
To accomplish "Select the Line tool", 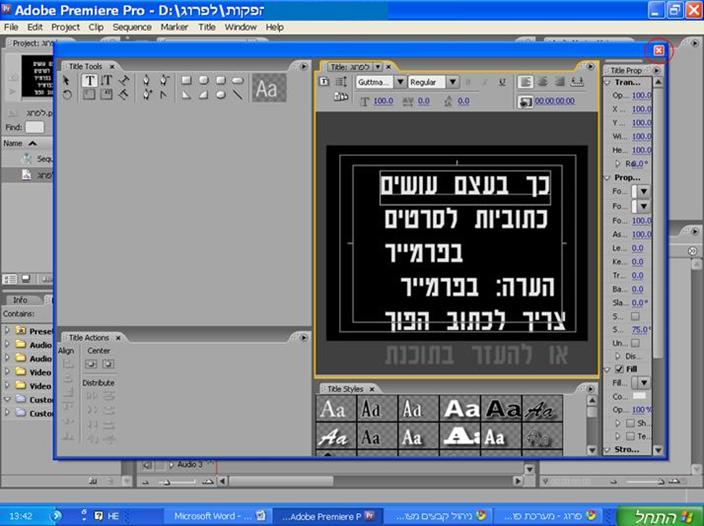I will click(x=238, y=95).
